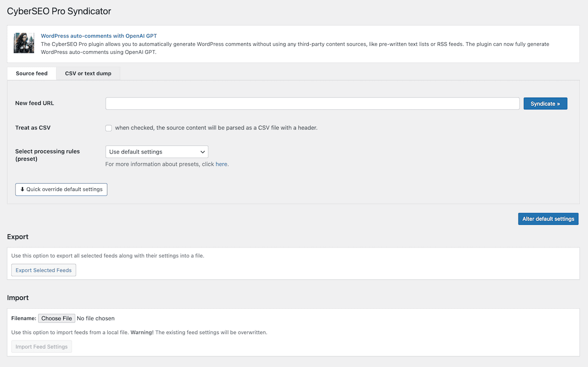Image resolution: width=588 pixels, height=367 pixels.
Task: Click the disabled Import Feed Settings button
Action: pyautogui.click(x=42, y=347)
